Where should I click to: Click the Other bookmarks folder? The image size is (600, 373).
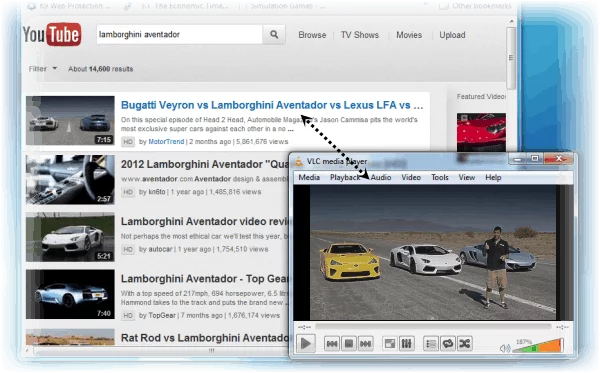476,6
